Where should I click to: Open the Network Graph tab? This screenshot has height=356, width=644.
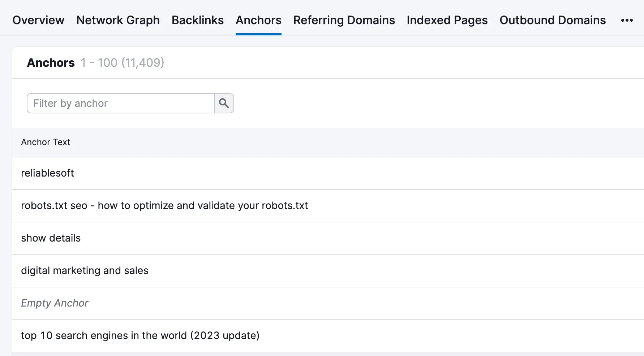[x=118, y=20]
